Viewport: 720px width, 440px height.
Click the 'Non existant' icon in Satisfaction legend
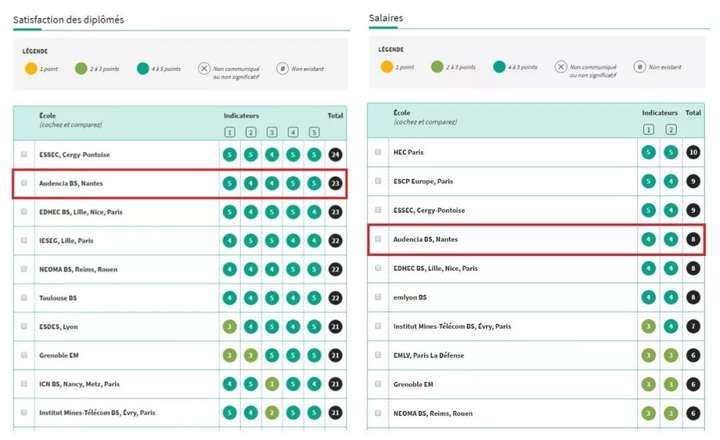283,69
